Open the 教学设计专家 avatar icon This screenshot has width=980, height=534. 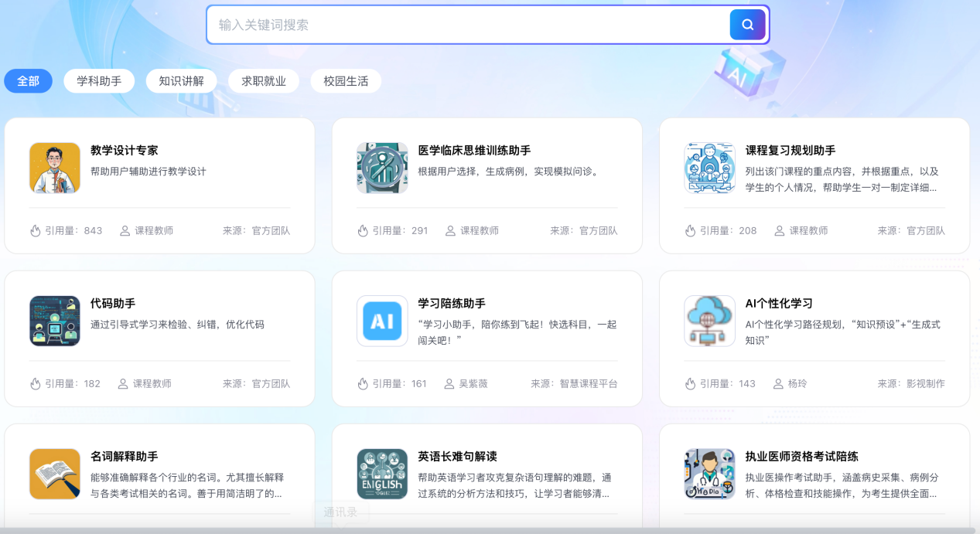point(55,168)
